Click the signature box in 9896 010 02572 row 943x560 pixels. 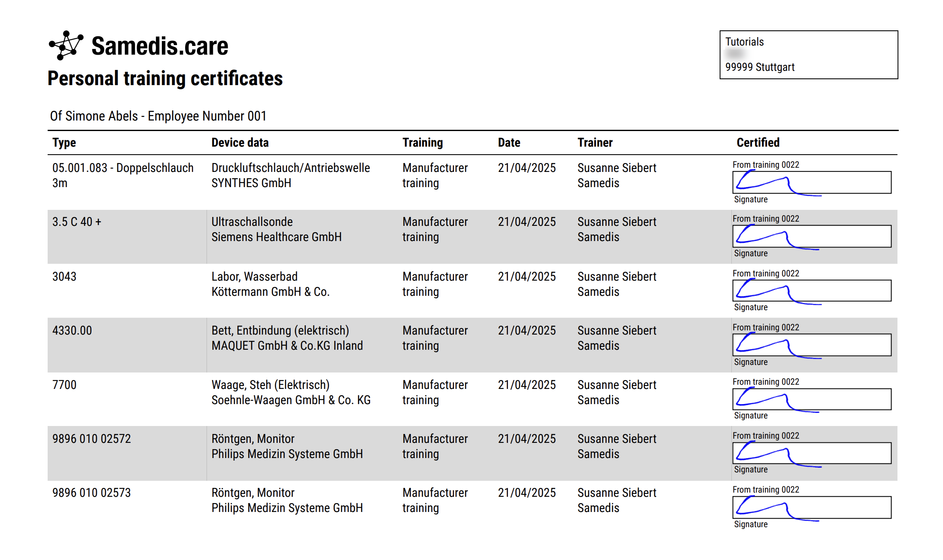pyautogui.click(x=811, y=453)
